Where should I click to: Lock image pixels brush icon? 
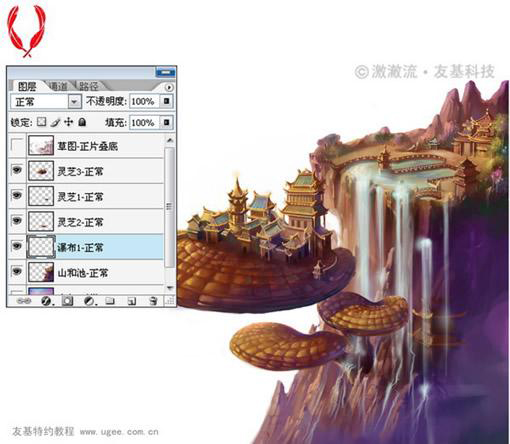pyautogui.click(x=55, y=122)
